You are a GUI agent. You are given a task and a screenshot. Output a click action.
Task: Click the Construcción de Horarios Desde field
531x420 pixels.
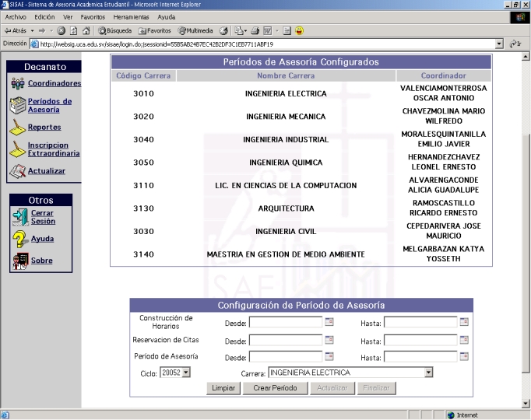(x=286, y=322)
